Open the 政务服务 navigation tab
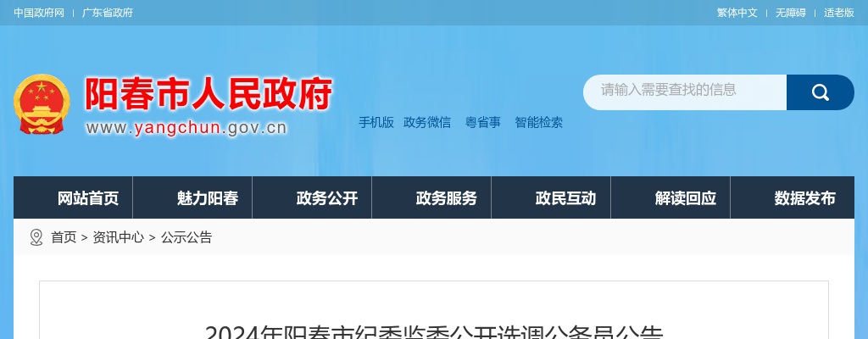This screenshot has width=868, height=339. coord(431,197)
